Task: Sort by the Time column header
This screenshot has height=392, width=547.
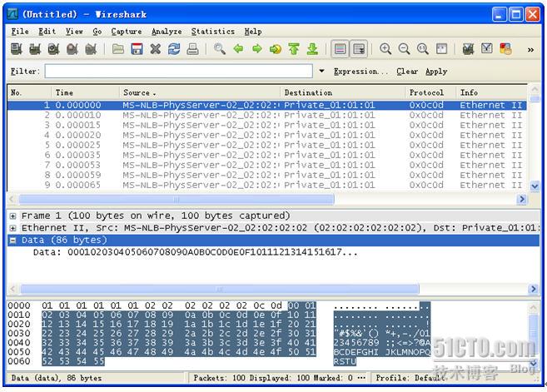Action: click(86, 92)
